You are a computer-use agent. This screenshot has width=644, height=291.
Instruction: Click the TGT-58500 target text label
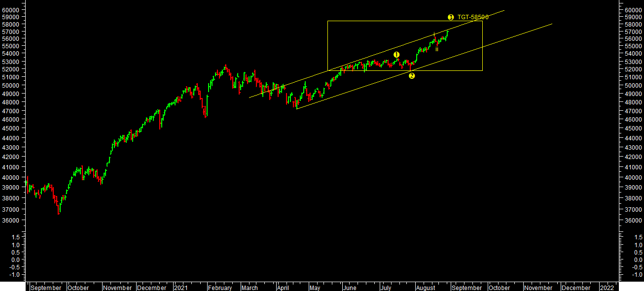tap(472, 17)
